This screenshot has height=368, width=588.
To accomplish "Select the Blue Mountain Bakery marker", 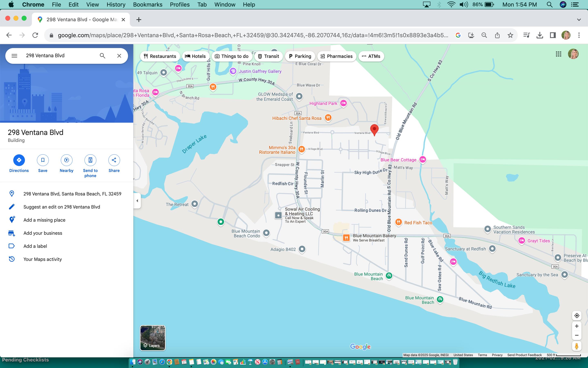I will [346, 238].
